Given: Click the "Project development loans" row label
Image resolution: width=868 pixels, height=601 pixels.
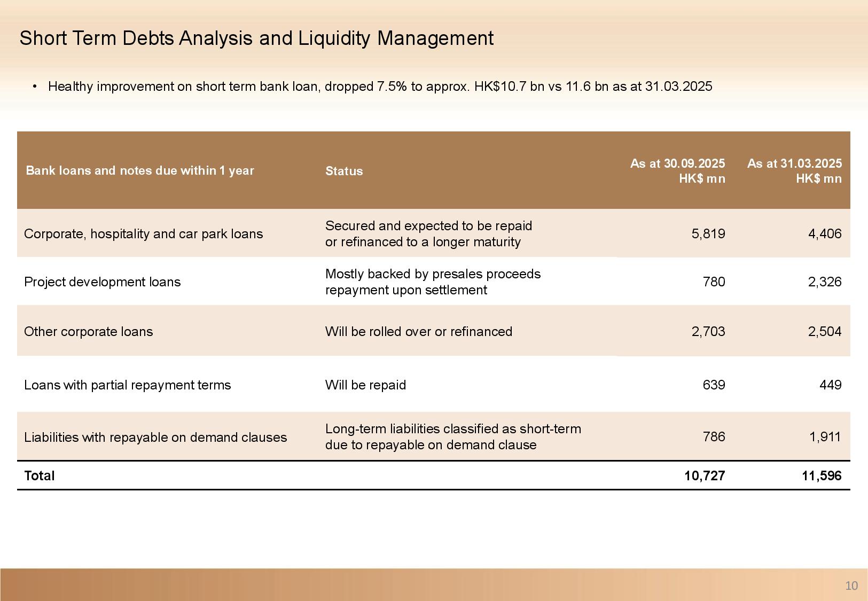Looking at the screenshot, I should (103, 282).
